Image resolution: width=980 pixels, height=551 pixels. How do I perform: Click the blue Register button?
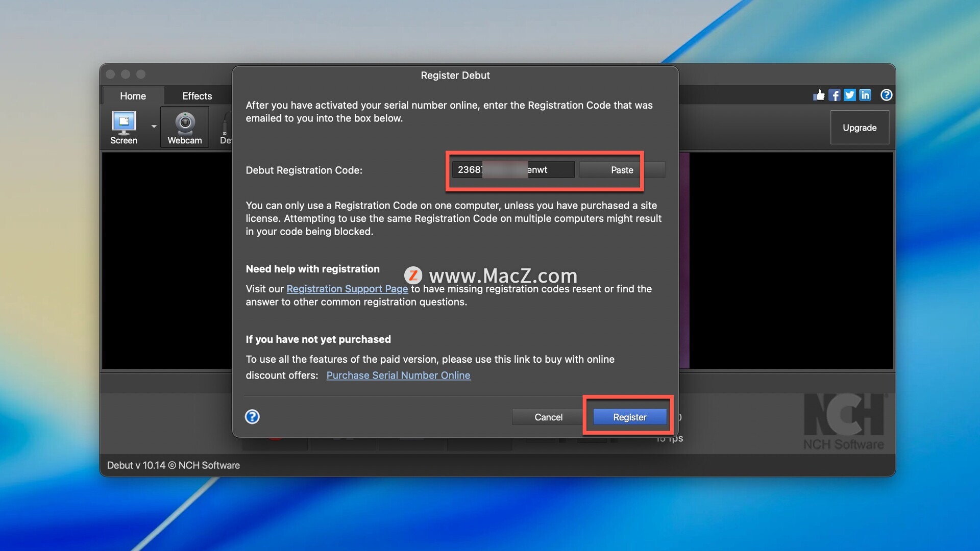pyautogui.click(x=629, y=417)
